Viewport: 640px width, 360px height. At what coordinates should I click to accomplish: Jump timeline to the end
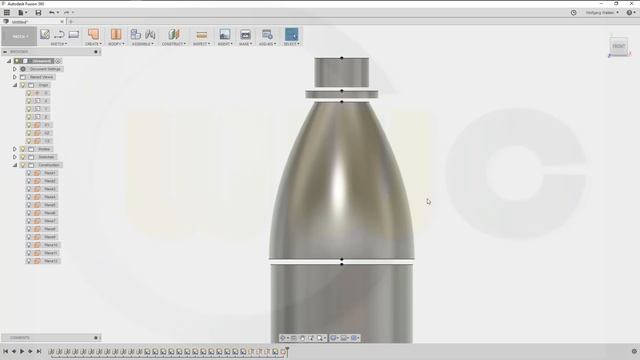click(39, 351)
